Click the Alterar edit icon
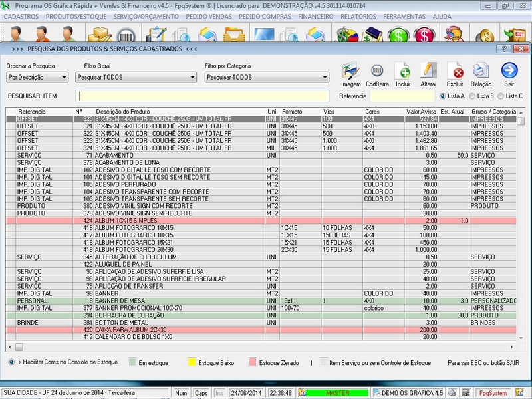The height and width of the screenshot is (399, 532). pos(429,71)
